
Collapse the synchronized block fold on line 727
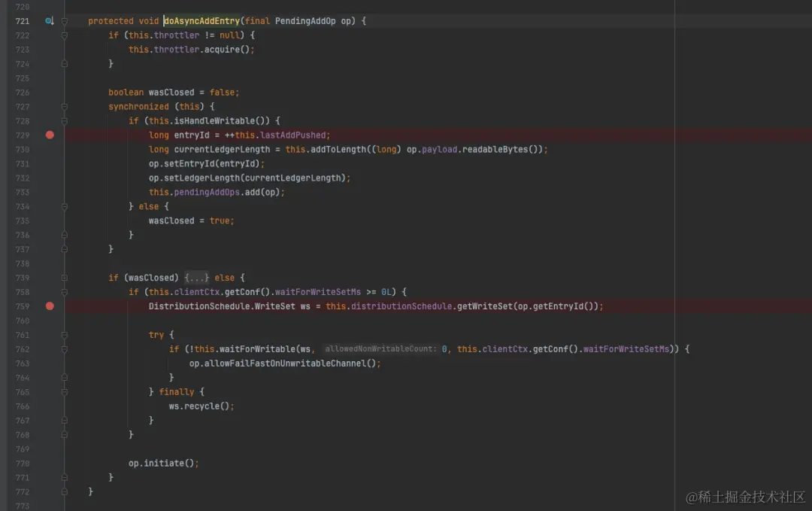65,106
